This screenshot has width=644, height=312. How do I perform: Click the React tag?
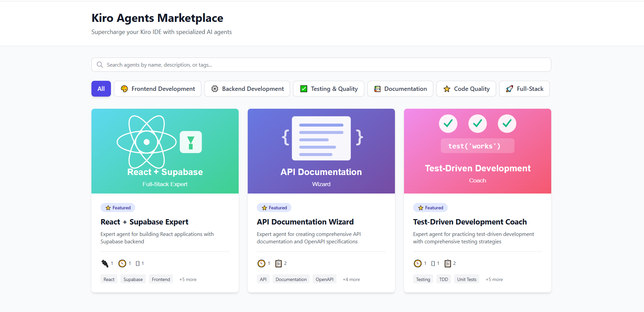pos(109,279)
